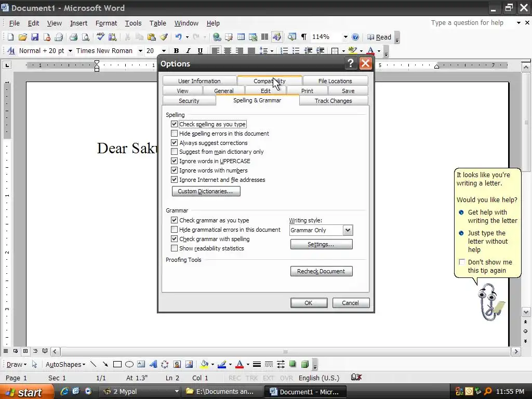Cancel the Options dialog
Image resolution: width=532 pixels, height=399 pixels.
pyautogui.click(x=351, y=303)
